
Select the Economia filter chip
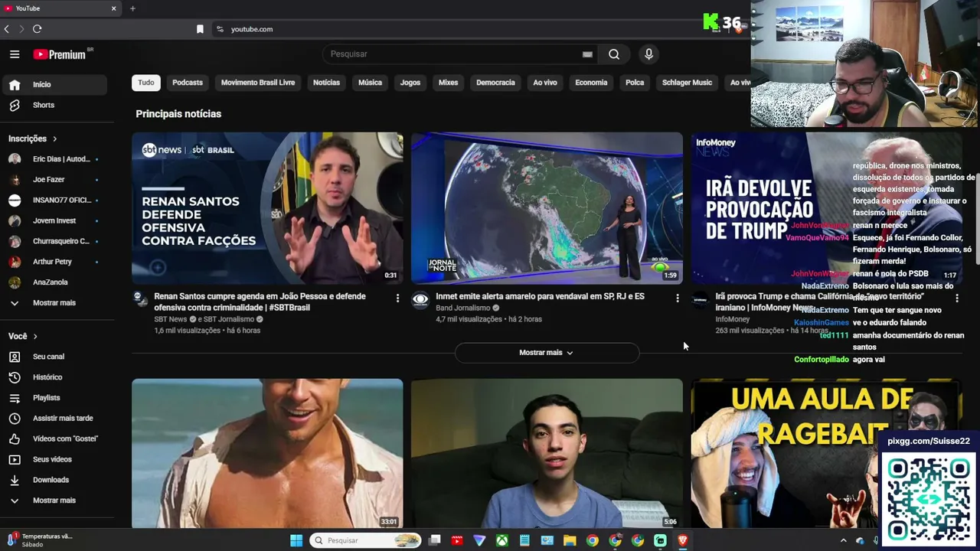[x=591, y=83]
